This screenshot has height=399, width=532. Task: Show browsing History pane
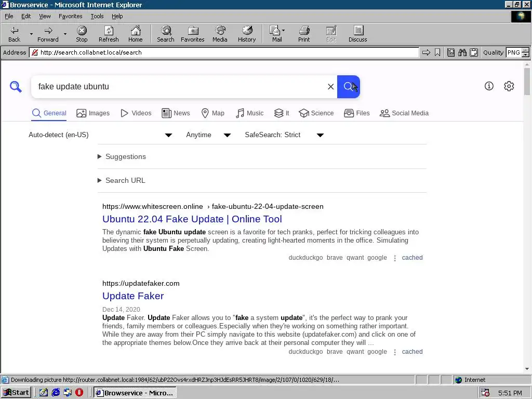(247, 34)
